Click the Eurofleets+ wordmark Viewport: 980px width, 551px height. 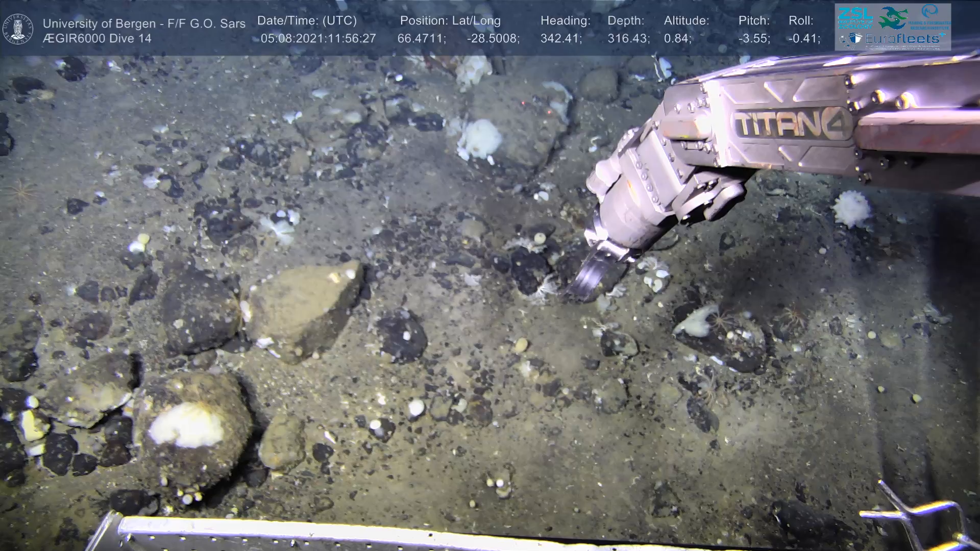pos(903,38)
